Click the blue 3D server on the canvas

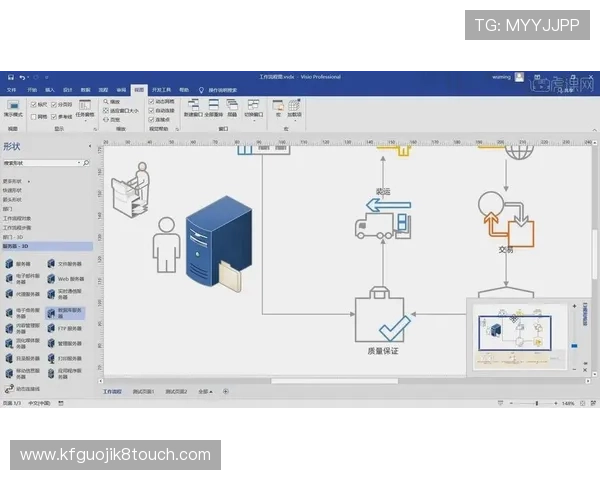[218, 242]
